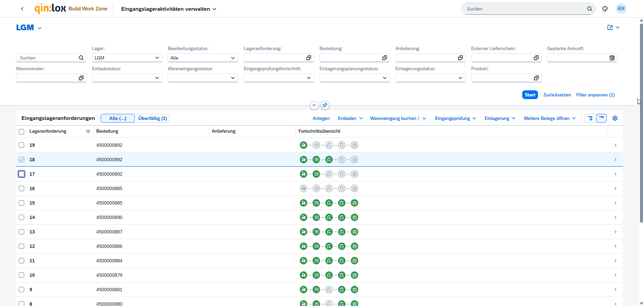This screenshot has height=306, width=644.
Task: Open value help for Externer Lieferschein
Action: pyautogui.click(x=536, y=58)
